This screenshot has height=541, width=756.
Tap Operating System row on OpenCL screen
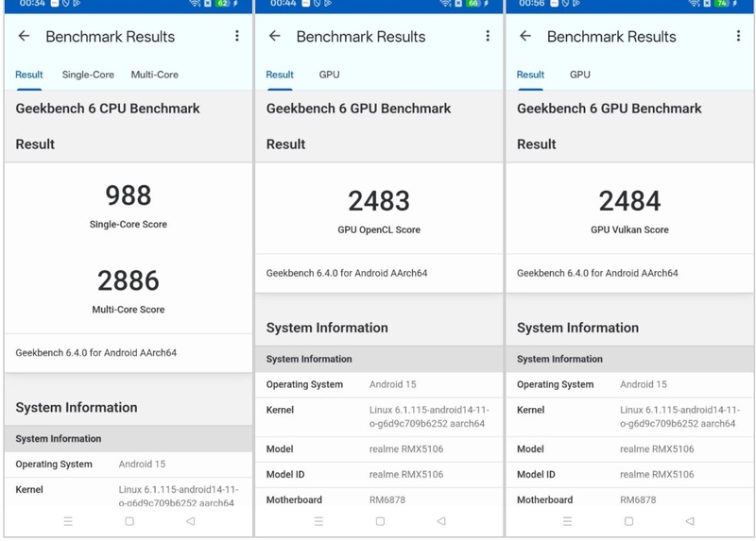coord(379,384)
